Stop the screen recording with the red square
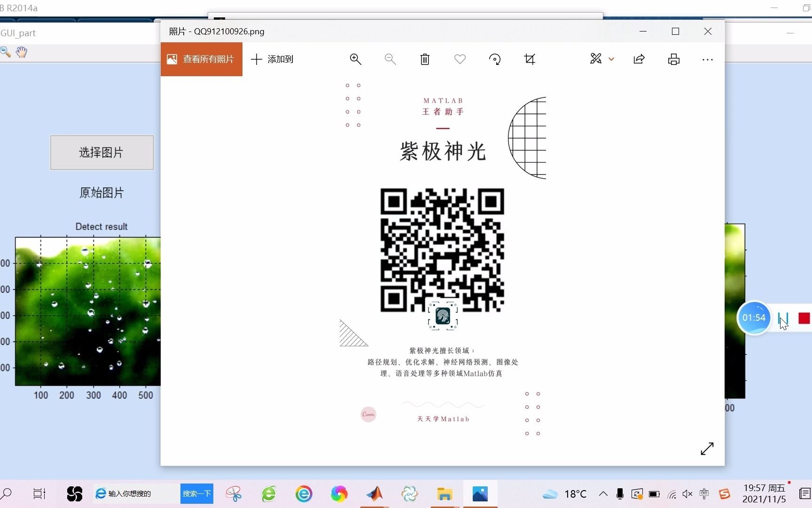This screenshot has width=812, height=508. 804,318
